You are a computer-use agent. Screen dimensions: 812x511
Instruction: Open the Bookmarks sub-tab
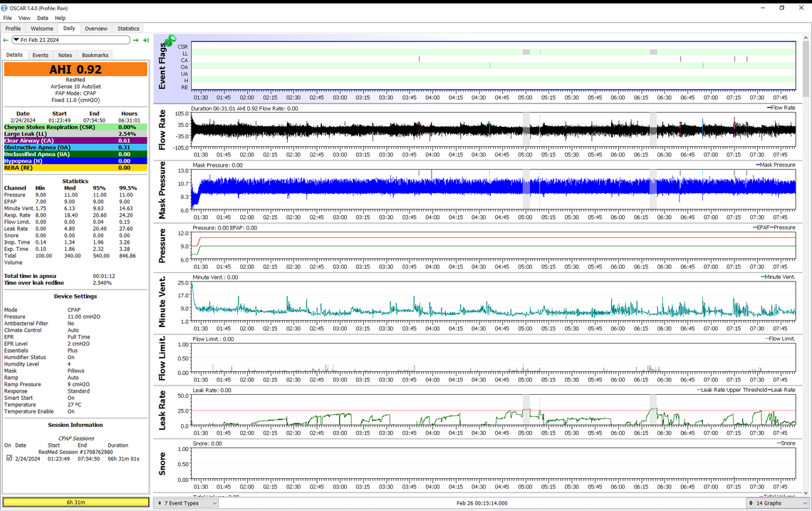[x=95, y=55]
